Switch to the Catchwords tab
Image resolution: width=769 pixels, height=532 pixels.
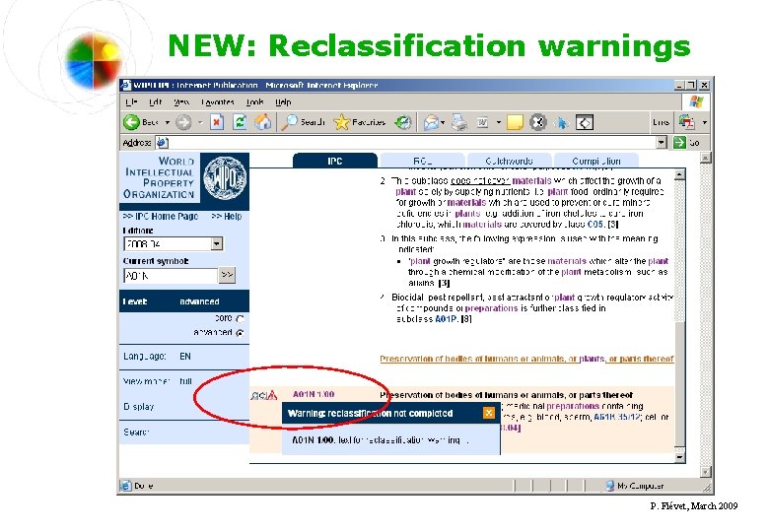pos(509,161)
